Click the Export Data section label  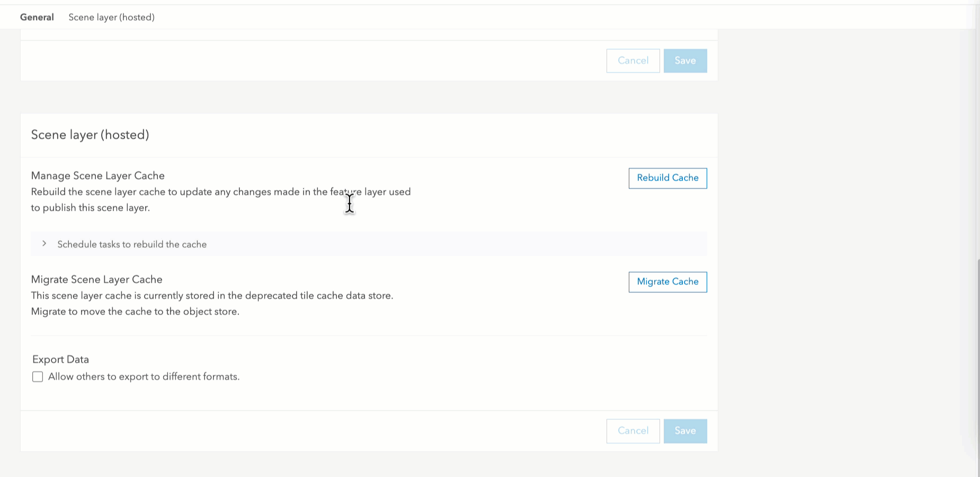tap(60, 359)
